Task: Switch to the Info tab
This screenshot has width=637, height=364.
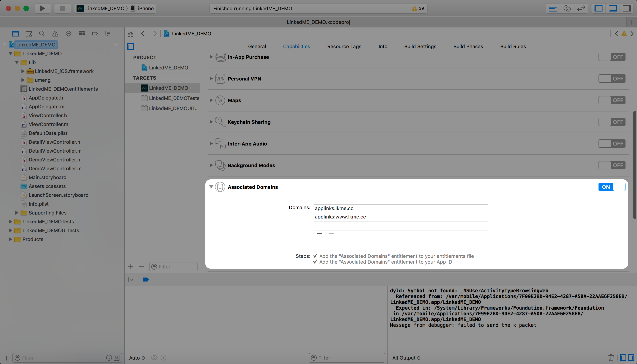Action: 383,46
